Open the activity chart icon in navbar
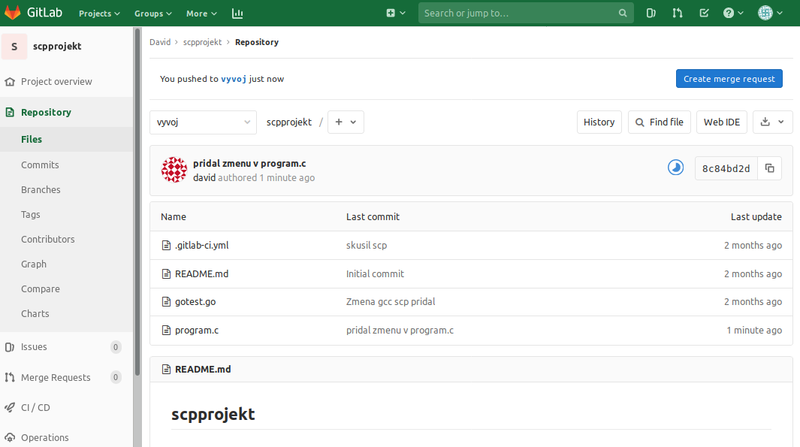The height and width of the screenshot is (447, 800). click(x=237, y=14)
